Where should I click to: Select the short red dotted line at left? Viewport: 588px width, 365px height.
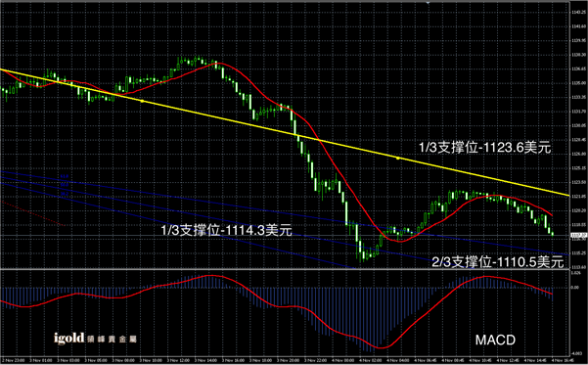[33, 213]
